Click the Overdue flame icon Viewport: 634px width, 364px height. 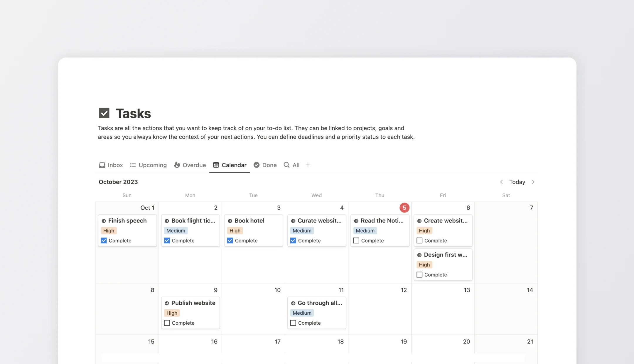coord(177,165)
